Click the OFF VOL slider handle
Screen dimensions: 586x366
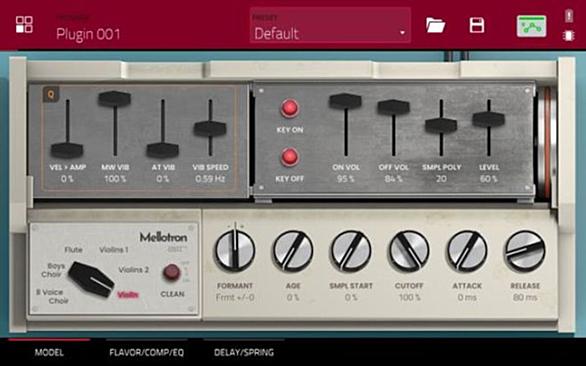coord(393,107)
